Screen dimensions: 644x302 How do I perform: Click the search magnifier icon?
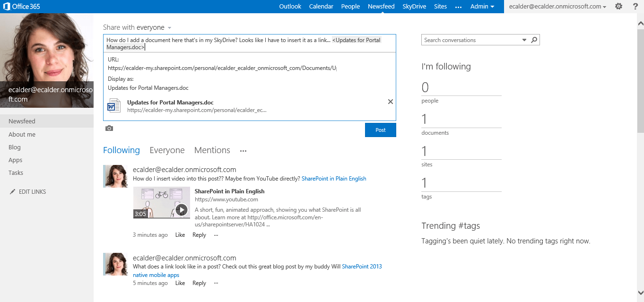click(x=534, y=40)
